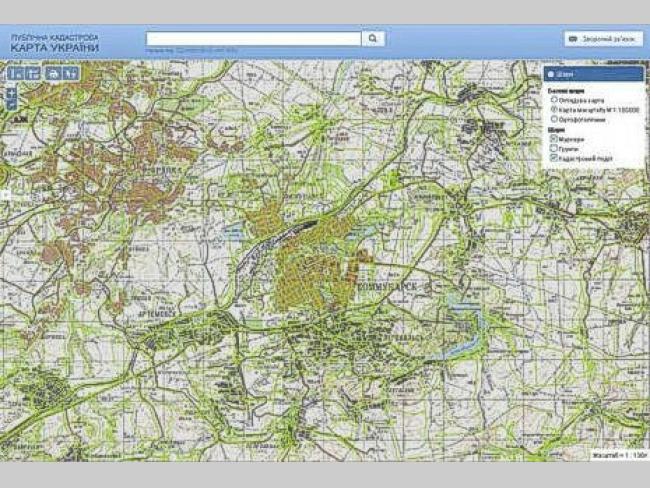Click the icon in the Шари panel header
Image resolution: width=650 pixels, height=488 pixels.
[x=552, y=74]
